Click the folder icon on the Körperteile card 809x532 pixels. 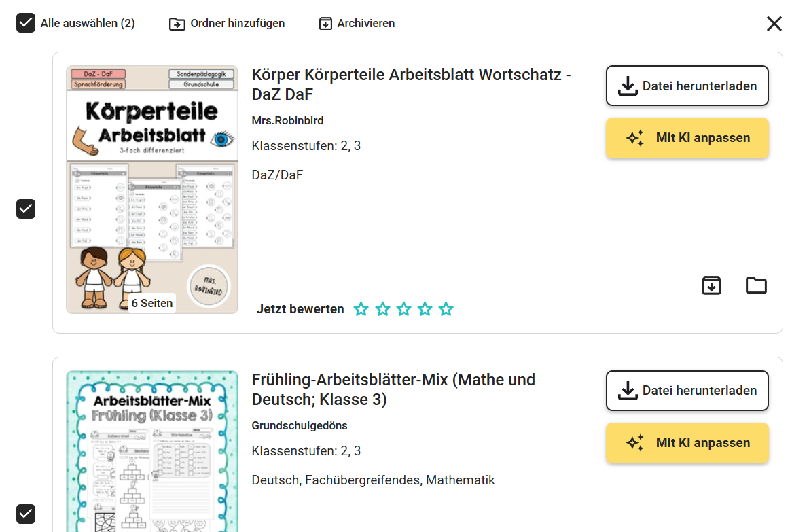[x=756, y=285]
